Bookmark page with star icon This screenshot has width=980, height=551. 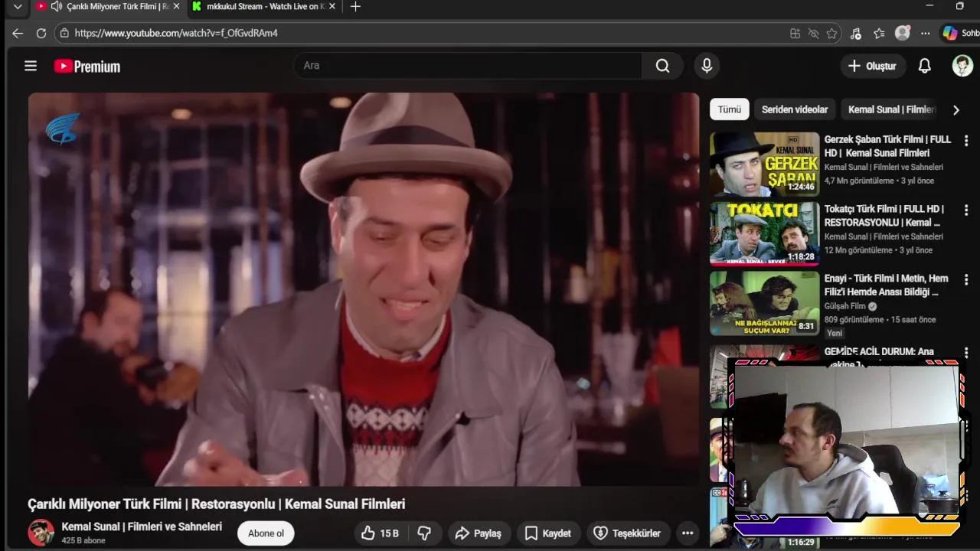pyautogui.click(x=831, y=33)
